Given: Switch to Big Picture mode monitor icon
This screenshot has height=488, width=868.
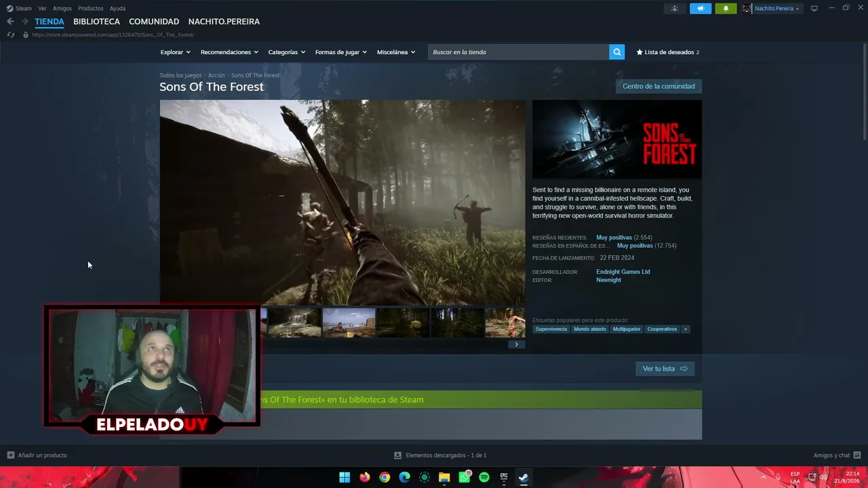Looking at the screenshot, I should 814,8.
